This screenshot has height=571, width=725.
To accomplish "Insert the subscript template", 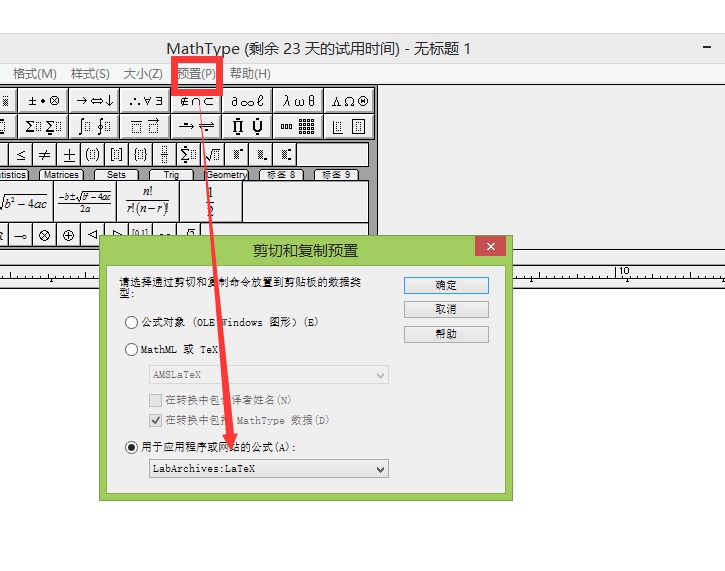I will [261, 154].
